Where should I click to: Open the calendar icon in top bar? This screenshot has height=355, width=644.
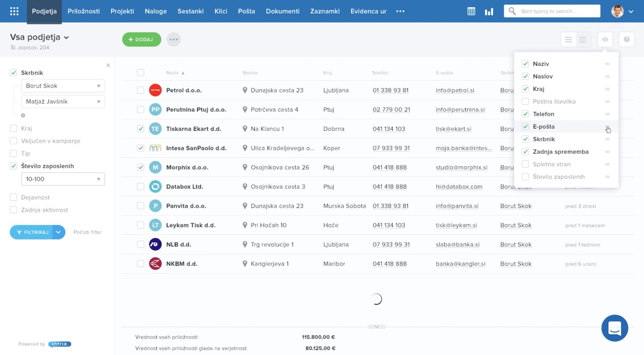point(471,11)
